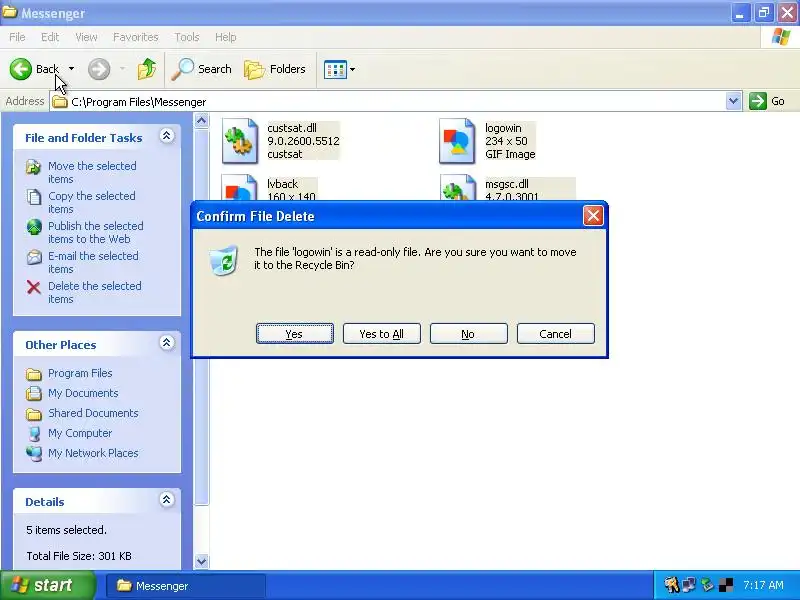
Task: Click No in Confirm File Delete dialog
Action: (x=468, y=334)
